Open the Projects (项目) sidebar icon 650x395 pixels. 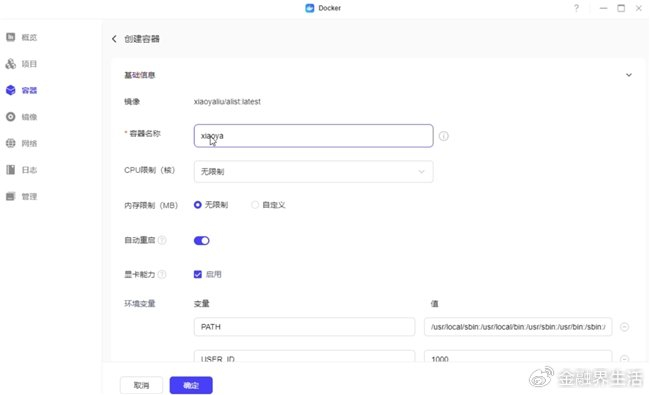coord(11,64)
